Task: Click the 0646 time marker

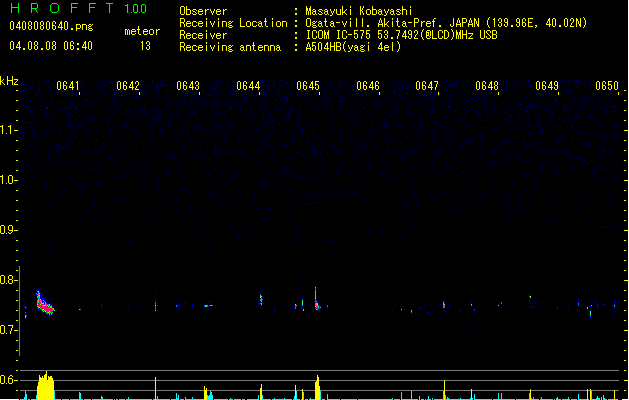Action: 368,86
